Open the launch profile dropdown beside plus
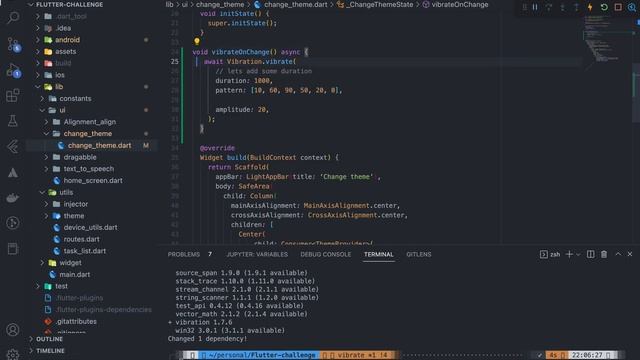Screen dimensions: 640x360 (578, 255)
